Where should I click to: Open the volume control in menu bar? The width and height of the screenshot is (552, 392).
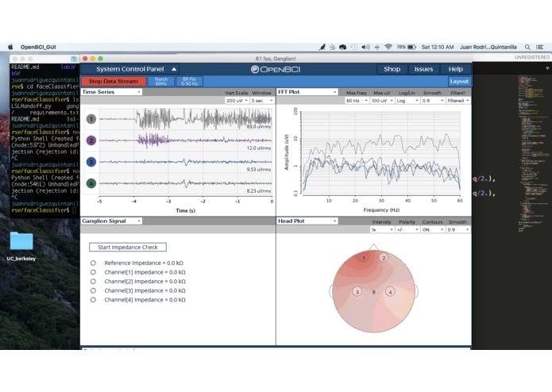click(366, 47)
